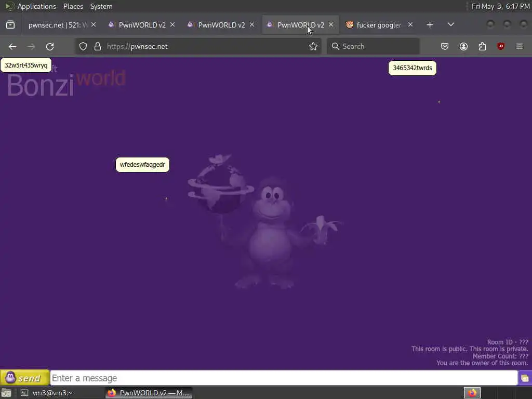The height and width of the screenshot is (399, 532).
Task: Switch to the pwnsec.net | 521 tab
Action: (58, 25)
